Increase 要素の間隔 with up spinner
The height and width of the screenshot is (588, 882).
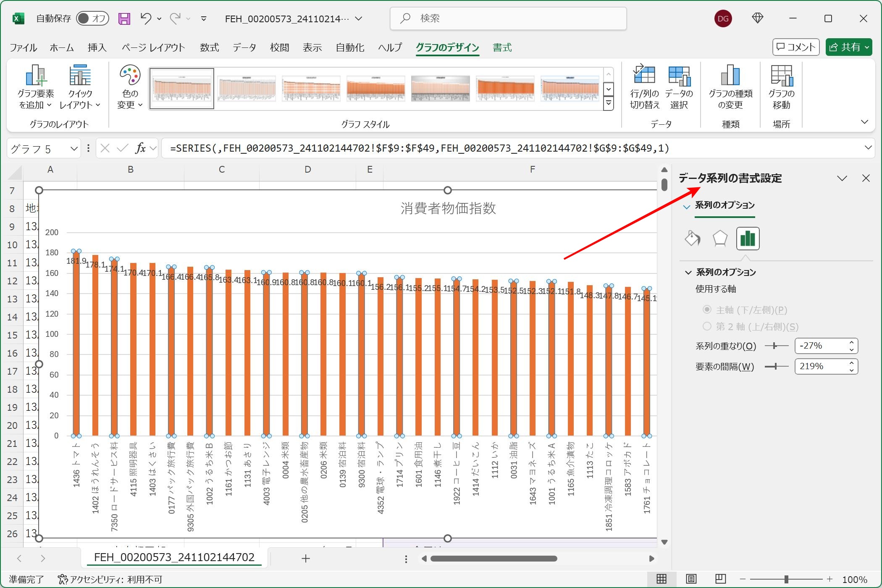click(x=852, y=363)
